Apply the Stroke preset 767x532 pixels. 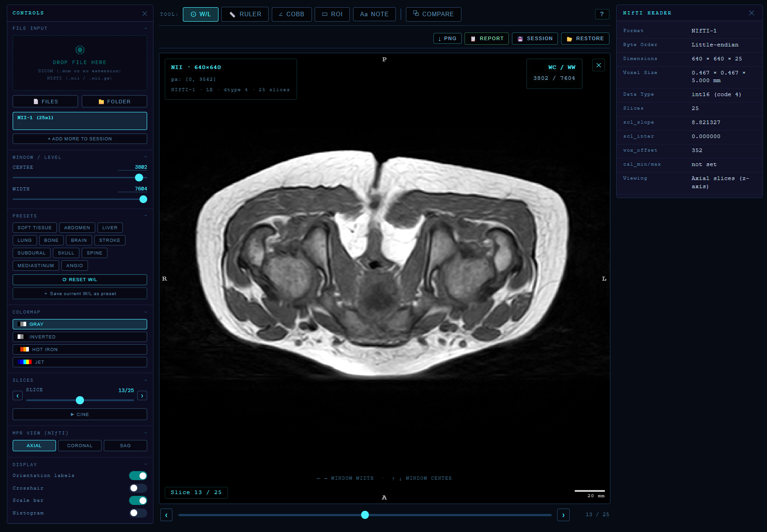[110, 241]
